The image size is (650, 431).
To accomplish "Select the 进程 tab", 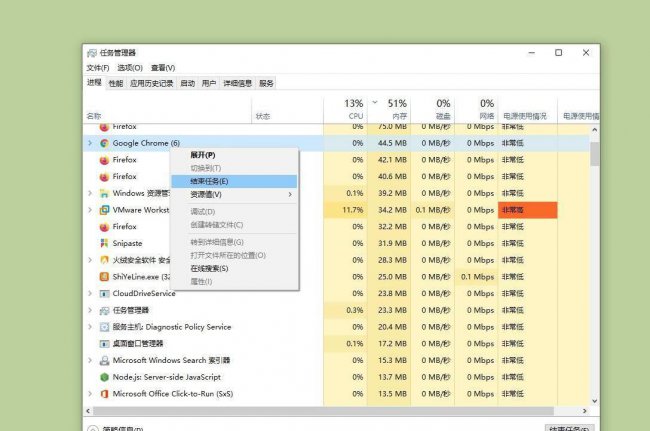I will (x=94, y=82).
